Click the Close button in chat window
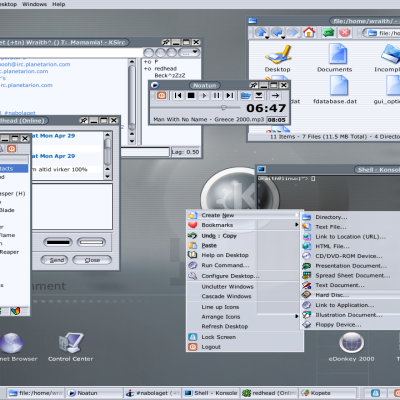 pos(92,260)
